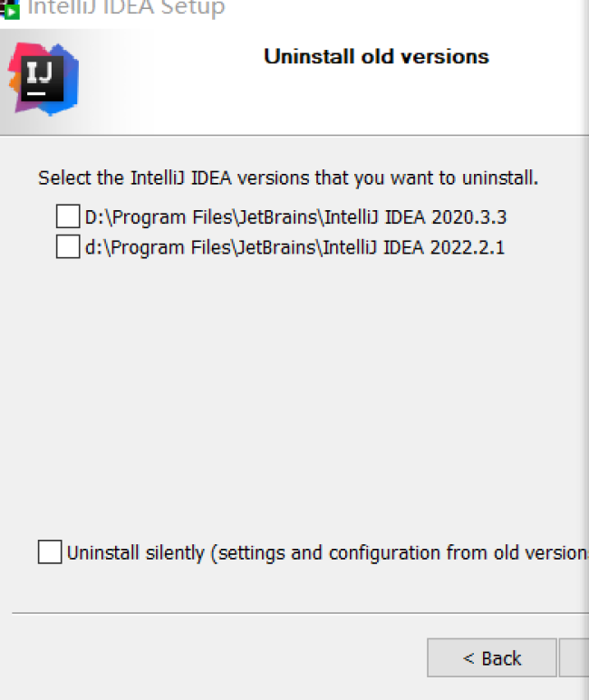Click blank white header area right of logo
589x700 pixels.
(362, 104)
